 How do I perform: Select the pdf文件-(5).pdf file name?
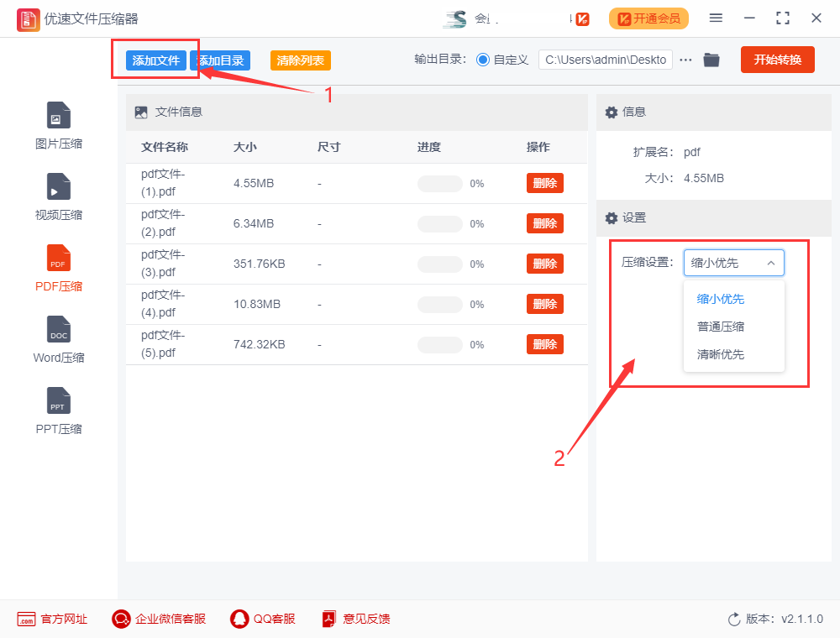(163, 344)
